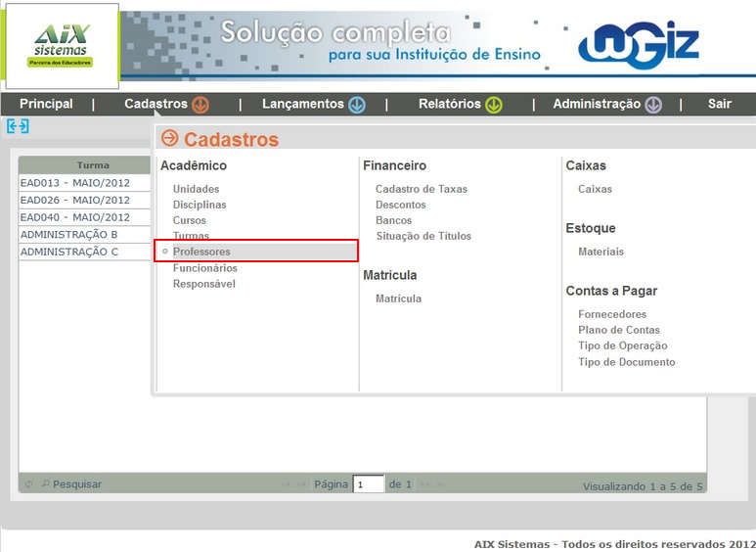This screenshot has width=756, height=552.
Task: Click Sair to log out
Action: (x=720, y=104)
